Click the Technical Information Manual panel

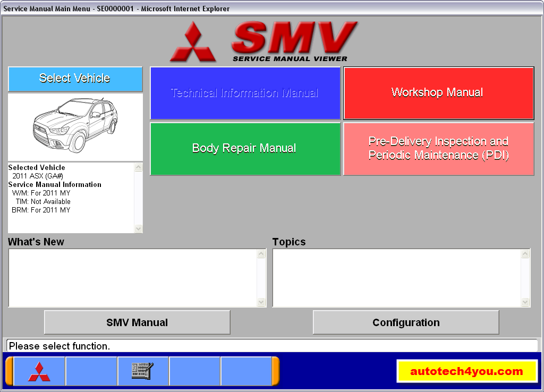(x=245, y=92)
